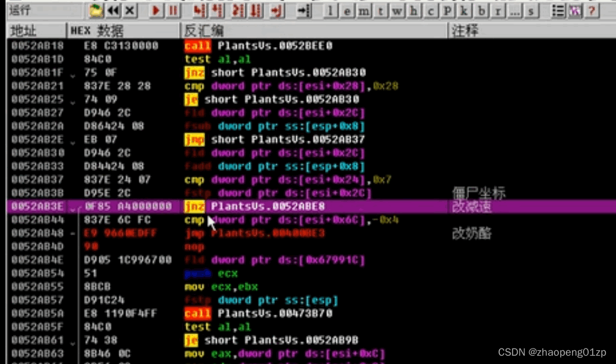616x364 pixels.
Task: Close the debugged program with X icon
Action: click(x=130, y=11)
